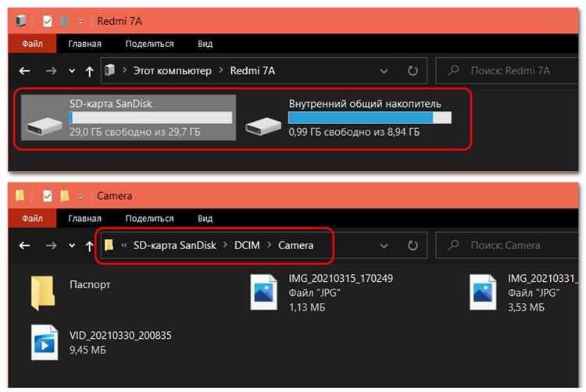Click back arrow in Redmi 7A window
The width and height of the screenshot is (586, 392).
[25, 70]
